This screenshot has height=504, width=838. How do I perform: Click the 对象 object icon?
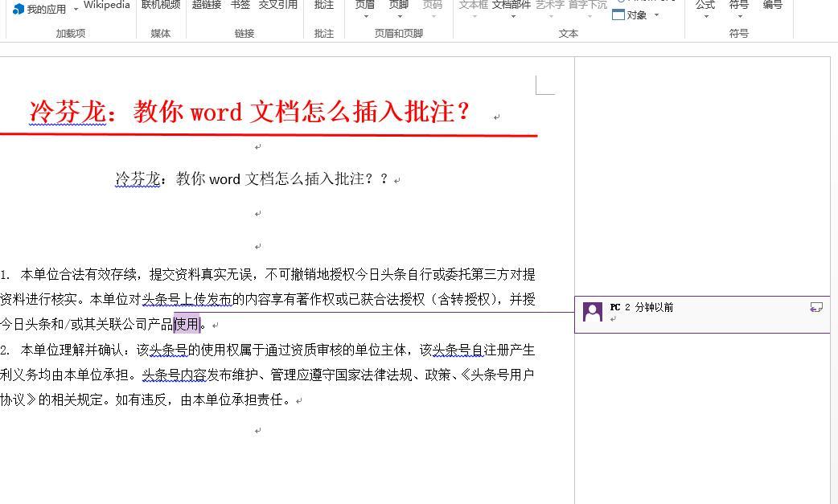click(618, 15)
